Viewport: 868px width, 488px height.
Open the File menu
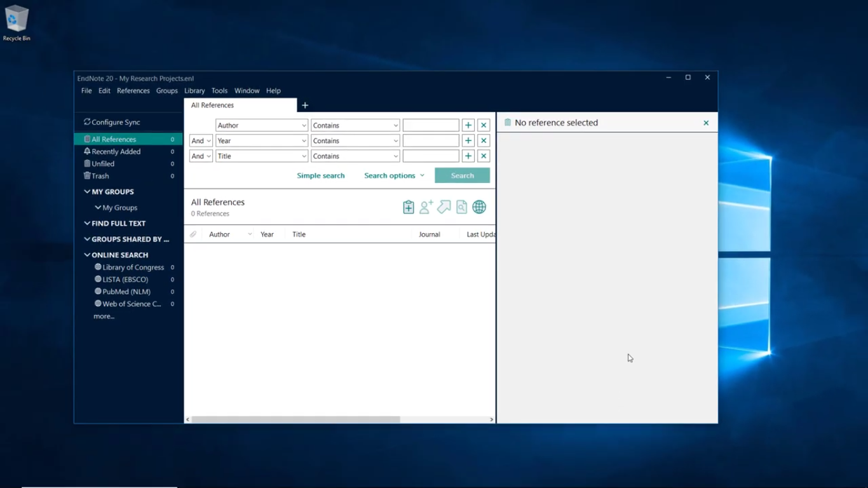click(86, 91)
